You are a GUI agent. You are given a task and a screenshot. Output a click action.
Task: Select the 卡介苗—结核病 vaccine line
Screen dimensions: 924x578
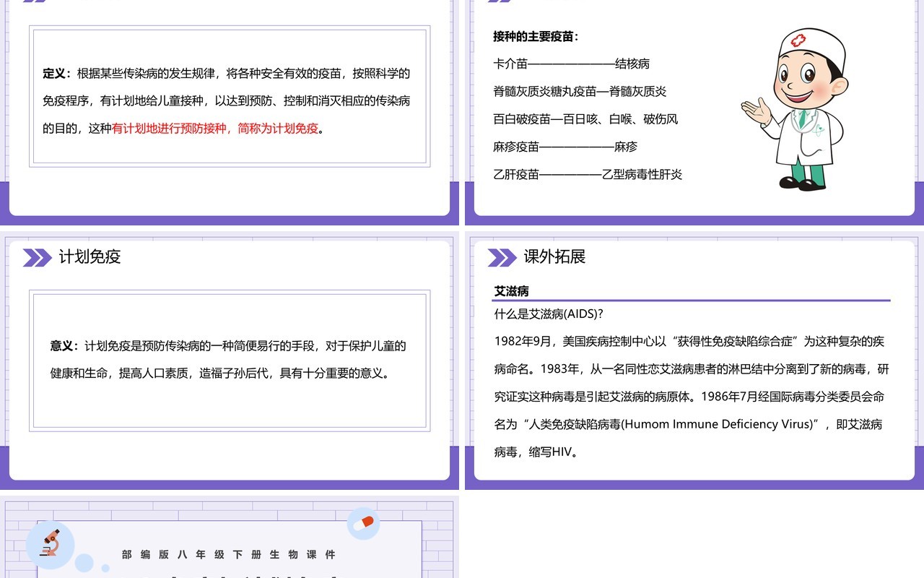click(571, 64)
